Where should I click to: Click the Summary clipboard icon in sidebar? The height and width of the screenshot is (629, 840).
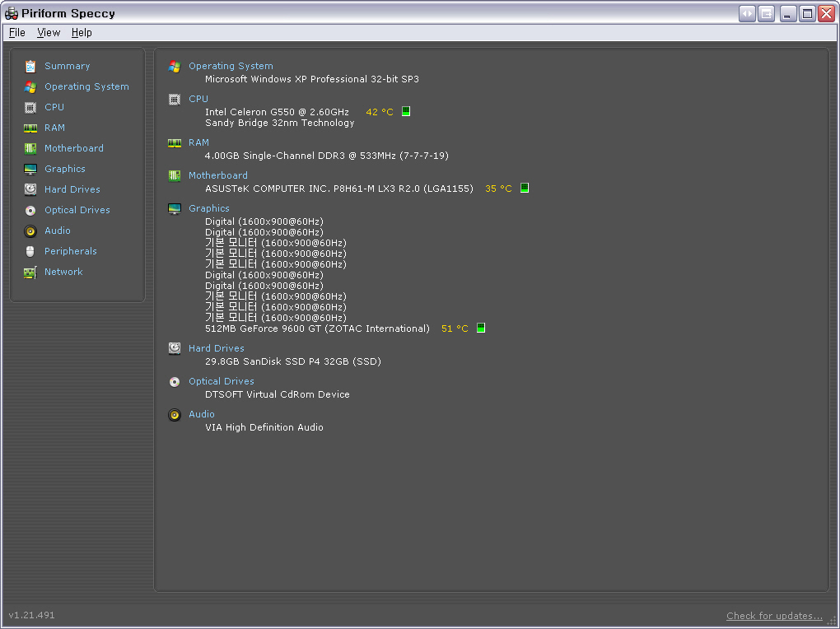30,67
